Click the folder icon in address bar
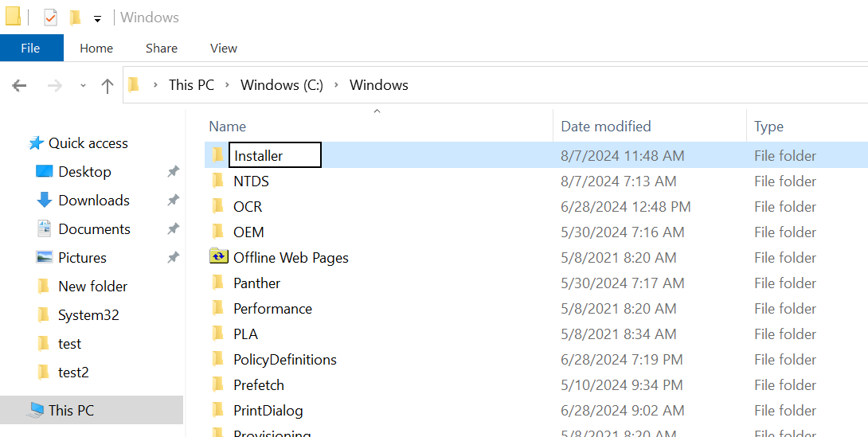Viewport: 868px width, 437px height. tap(134, 84)
